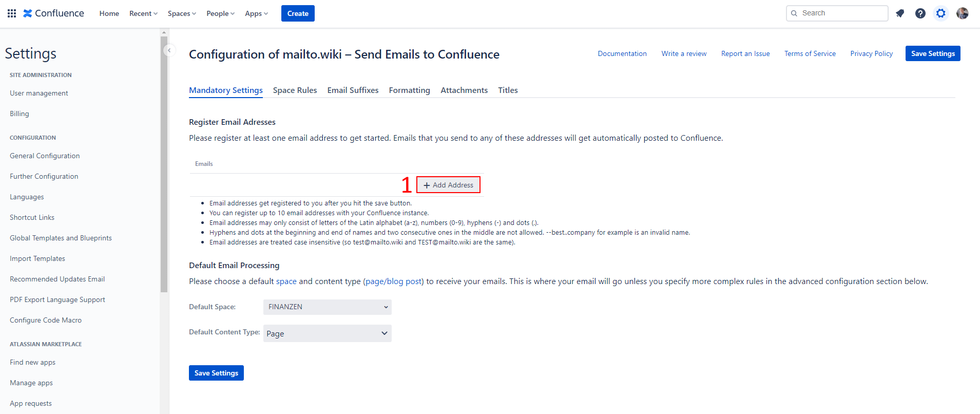Viewport: 980px width, 414px height.
Task: Go to Home in the top navigation
Action: click(109, 13)
